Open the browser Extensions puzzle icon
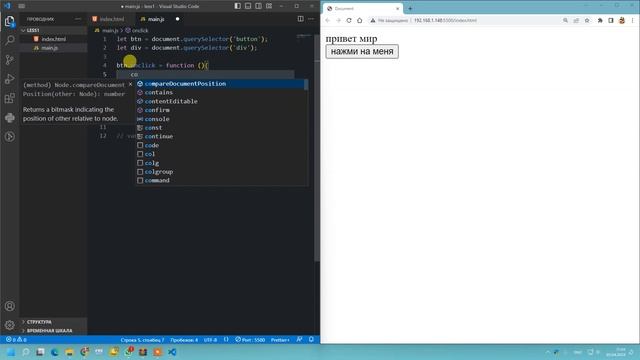The width and height of the screenshot is (640, 360). [600, 20]
